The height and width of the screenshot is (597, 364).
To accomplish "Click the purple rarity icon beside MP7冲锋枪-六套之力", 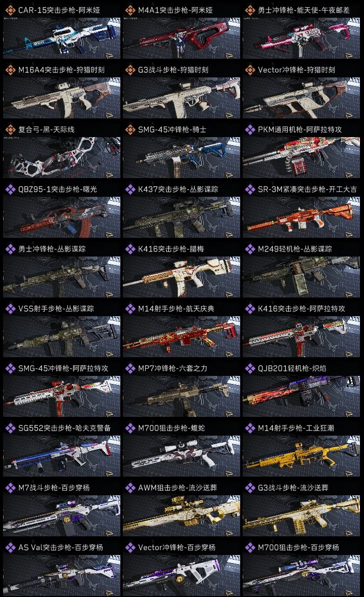I will (x=130, y=368).
